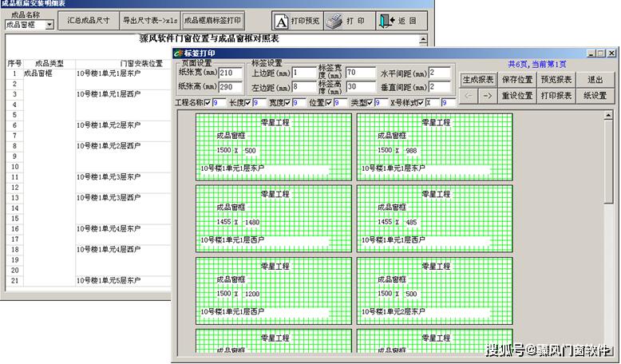Image resolution: width=621 pixels, height=364 pixels.
Task: Click the 预览报表 button
Action: point(556,80)
